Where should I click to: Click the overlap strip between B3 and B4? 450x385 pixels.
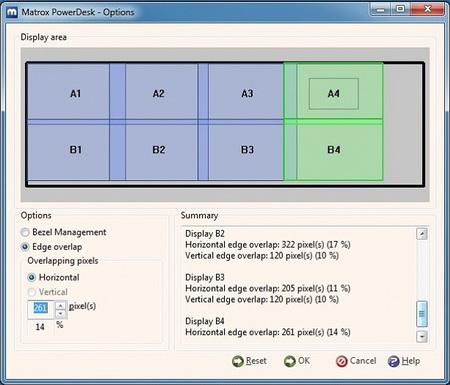[290, 152]
